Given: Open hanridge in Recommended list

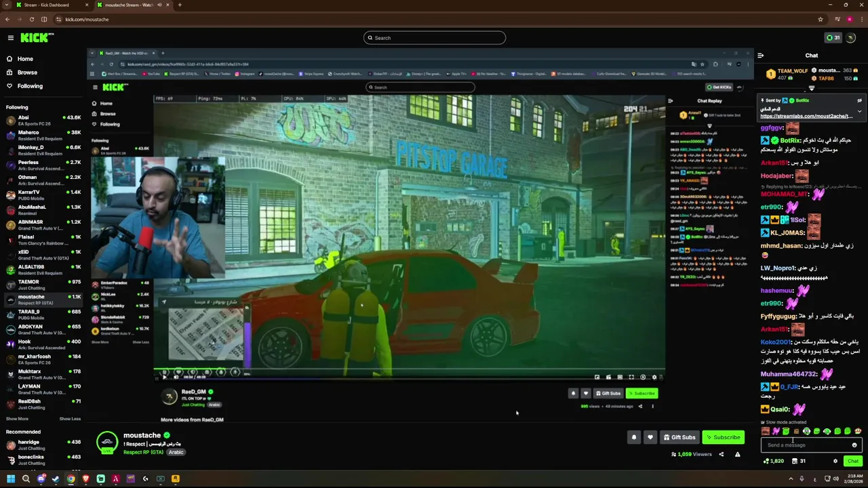Looking at the screenshot, I should pyautogui.click(x=43, y=445).
